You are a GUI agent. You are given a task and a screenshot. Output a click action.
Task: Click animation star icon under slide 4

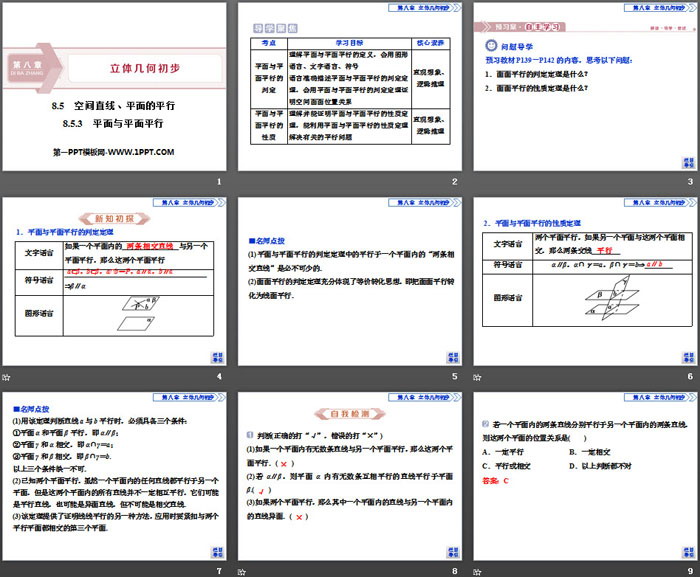[x=8, y=375]
